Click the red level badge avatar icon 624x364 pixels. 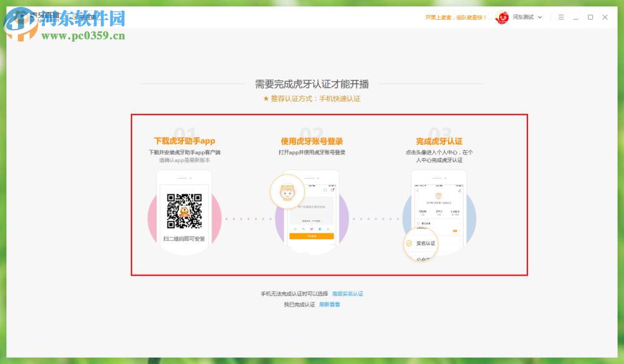(x=502, y=17)
